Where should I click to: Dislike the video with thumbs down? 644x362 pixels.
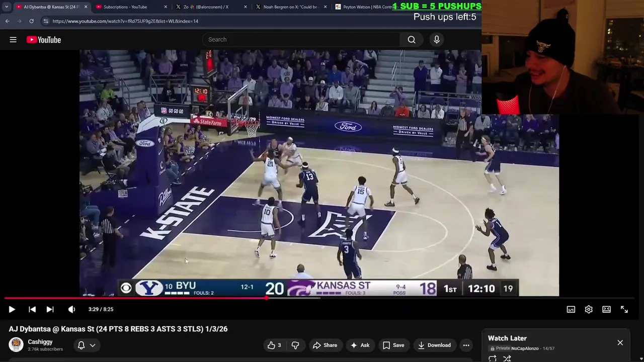click(x=295, y=345)
